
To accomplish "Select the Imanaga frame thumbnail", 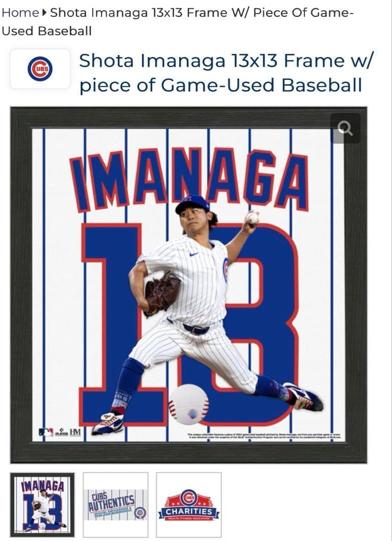I will (42, 504).
